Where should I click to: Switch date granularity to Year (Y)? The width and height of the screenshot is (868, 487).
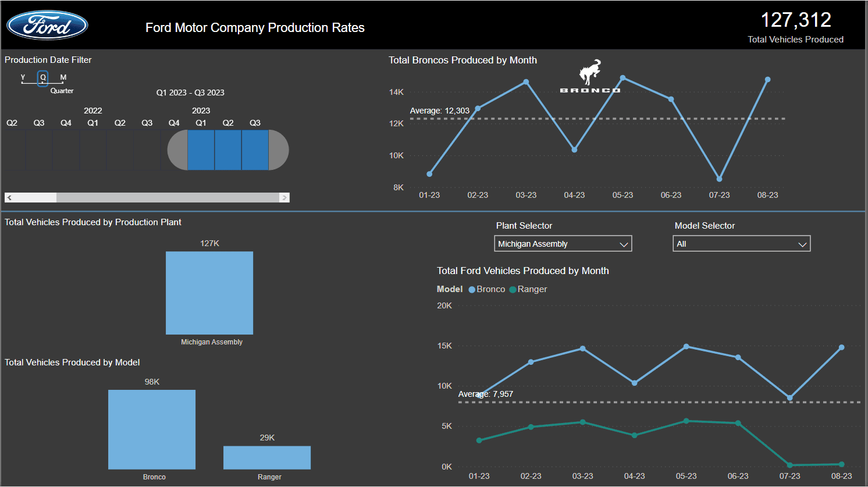tap(23, 77)
